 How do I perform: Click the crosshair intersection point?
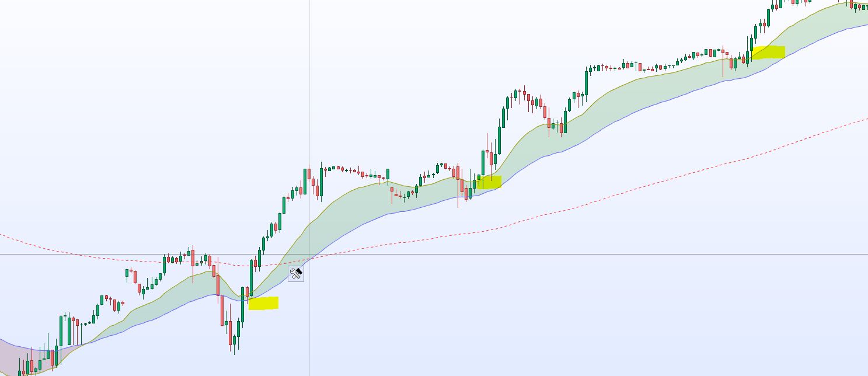pos(309,255)
